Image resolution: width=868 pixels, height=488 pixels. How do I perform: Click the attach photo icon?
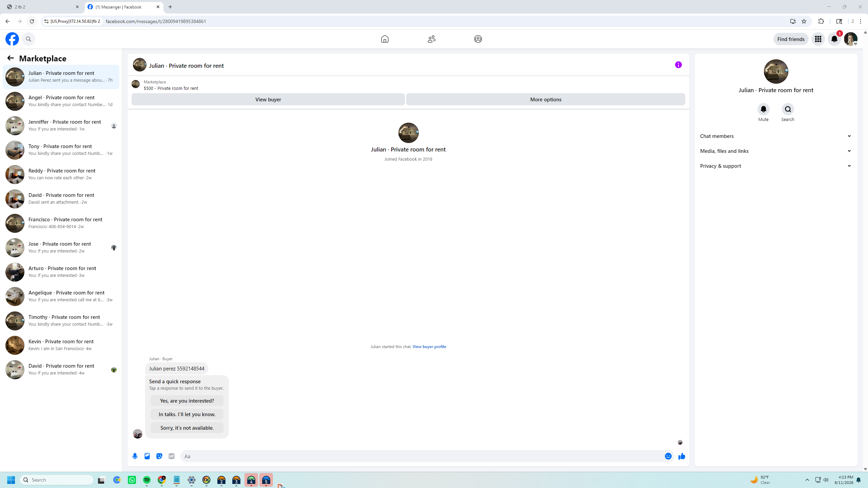(147, 456)
